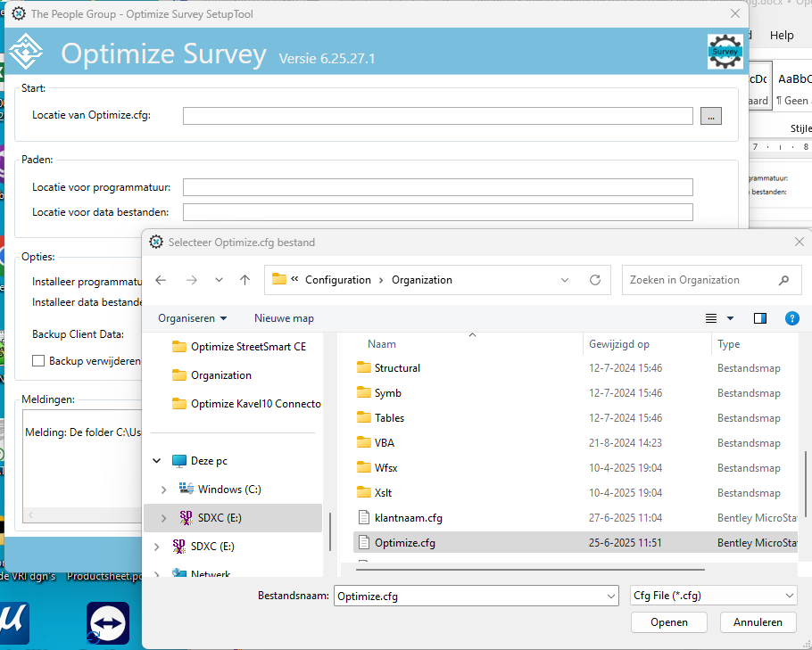This screenshot has height=650, width=812.
Task: Click Nieuwe map button
Action: point(284,318)
